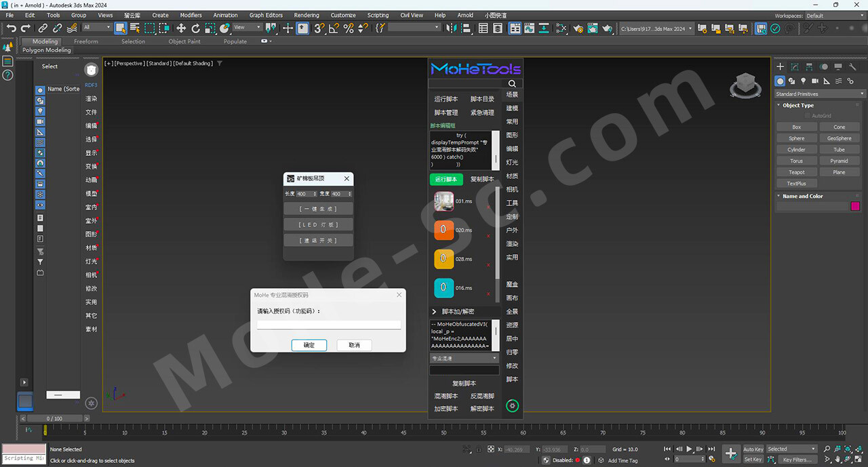Click the MoHeTools search magnifier icon

(512, 84)
